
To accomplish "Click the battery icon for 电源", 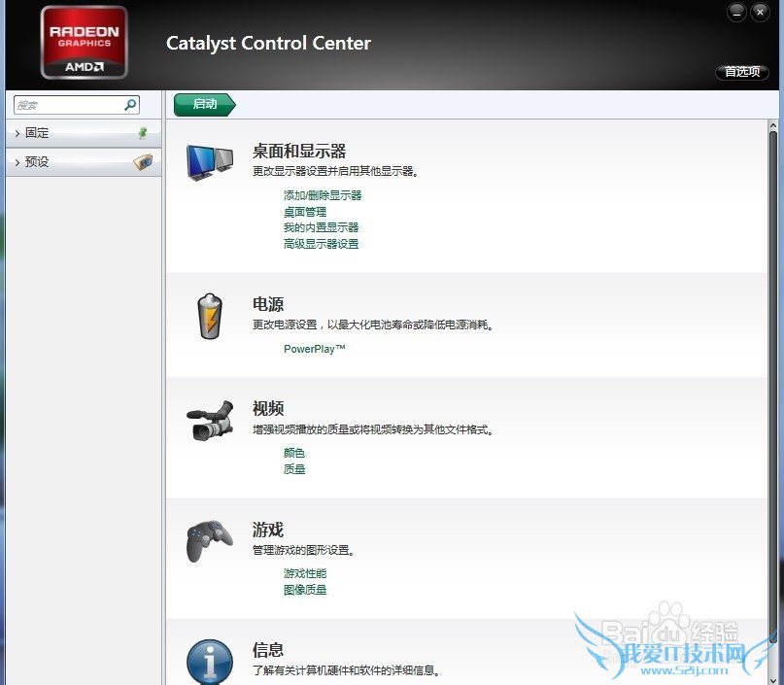I will [210, 316].
